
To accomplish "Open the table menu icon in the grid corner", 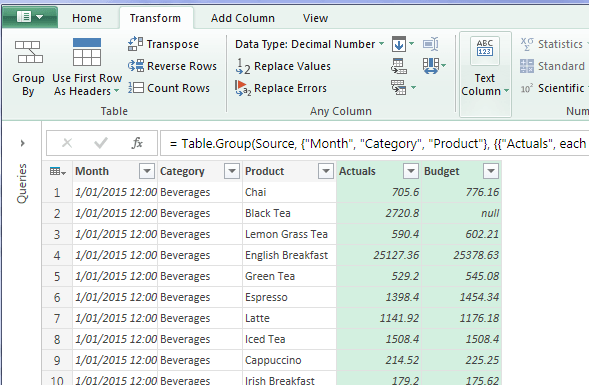I will (x=57, y=172).
